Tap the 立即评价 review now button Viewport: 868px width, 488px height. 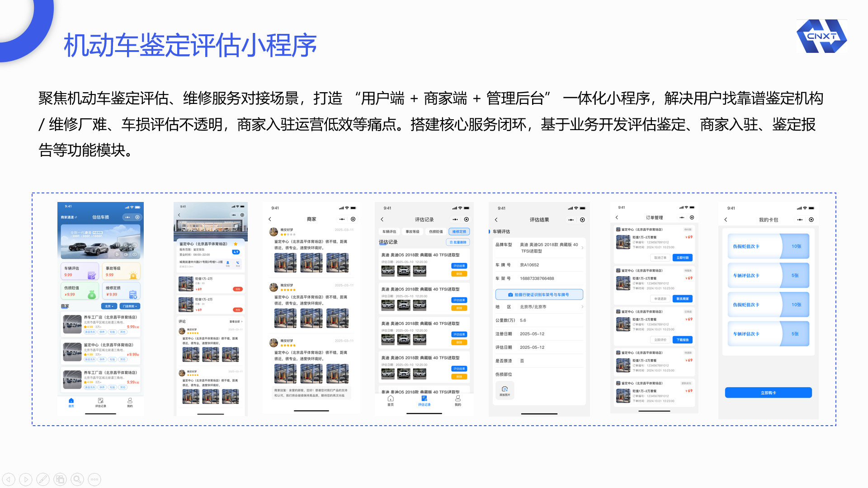point(660,340)
